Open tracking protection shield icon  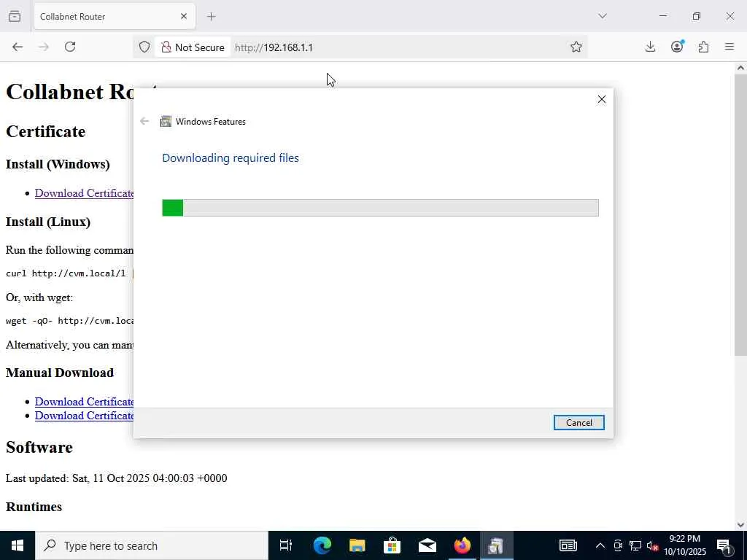pyautogui.click(x=144, y=47)
